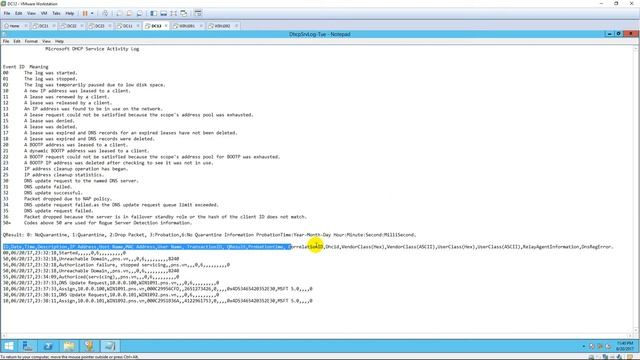Click the 'Event ID Meaning' header line

[x=26, y=67]
